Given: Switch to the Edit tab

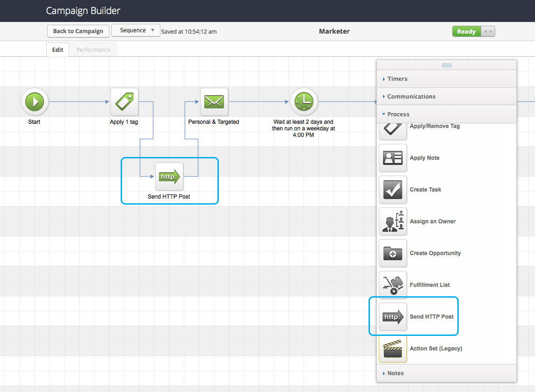Looking at the screenshot, I should [x=58, y=50].
